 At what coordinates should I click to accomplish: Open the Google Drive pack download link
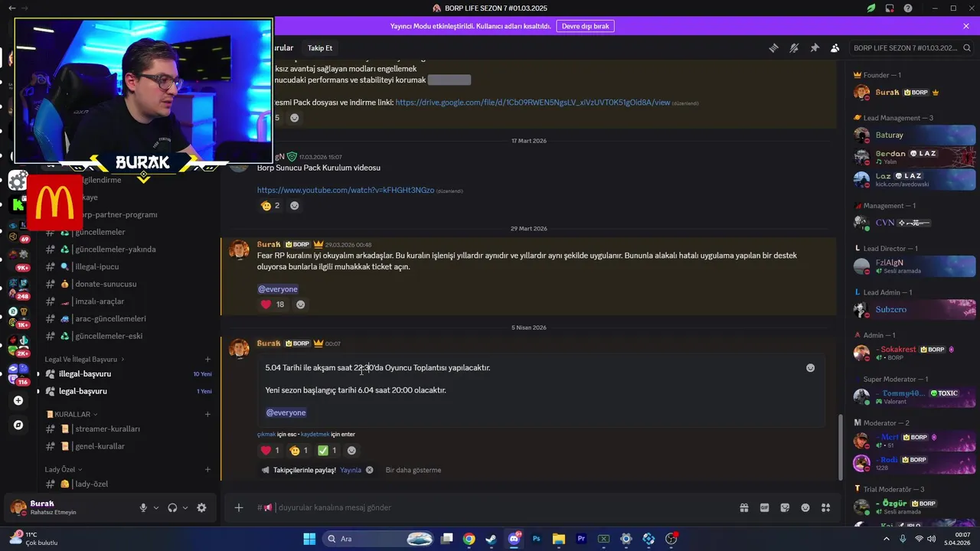click(x=533, y=103)
